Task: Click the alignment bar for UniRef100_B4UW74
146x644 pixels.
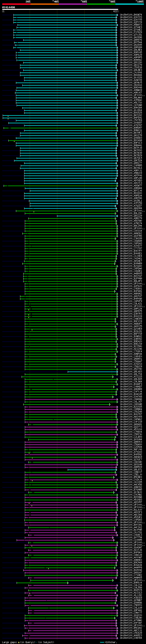Action: (x=65, y=15)
